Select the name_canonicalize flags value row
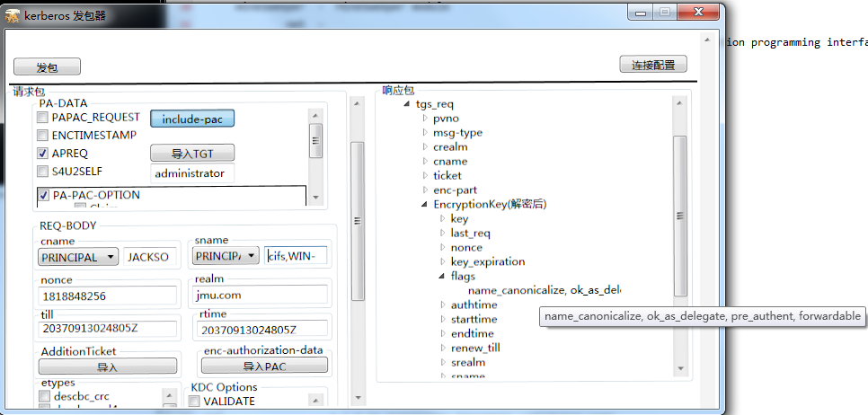Viewport: 868px width, 415px height. click(545, 290)
